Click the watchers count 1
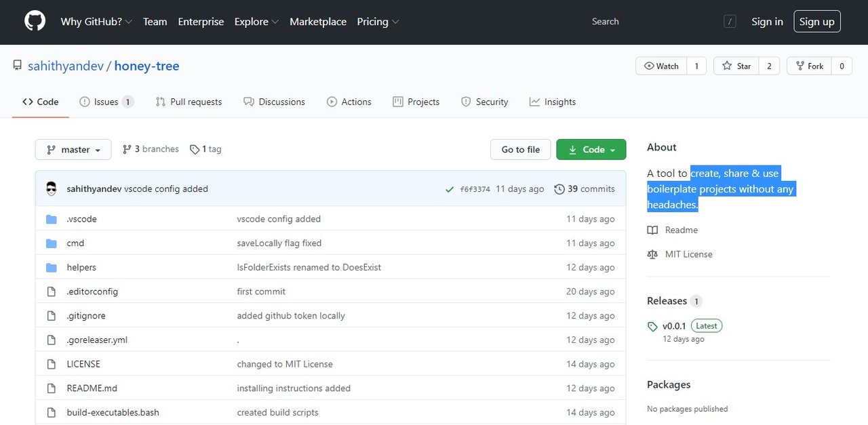 click(696, 66)
